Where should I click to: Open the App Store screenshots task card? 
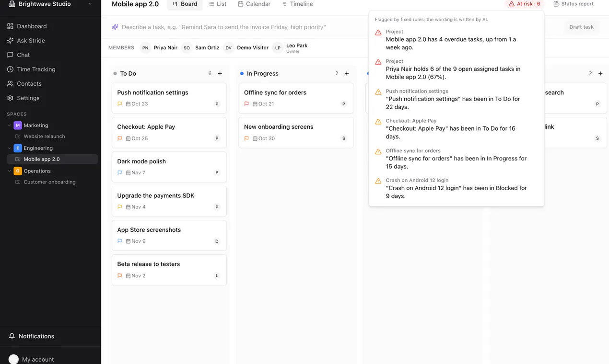pyautogui.click(x=169, y=235)
